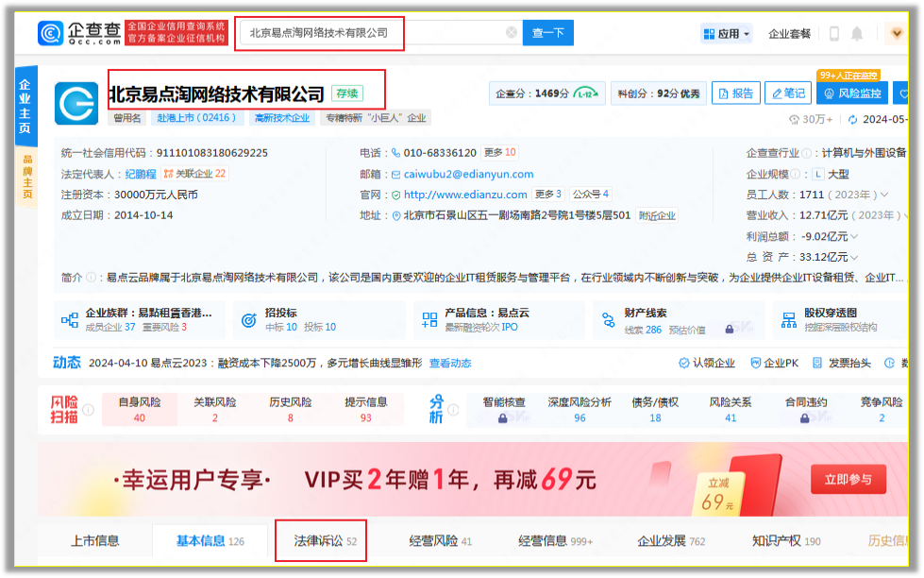924x578 pixels.
Task: Click 附近企业 button
Action: click(x=657, y=216)
